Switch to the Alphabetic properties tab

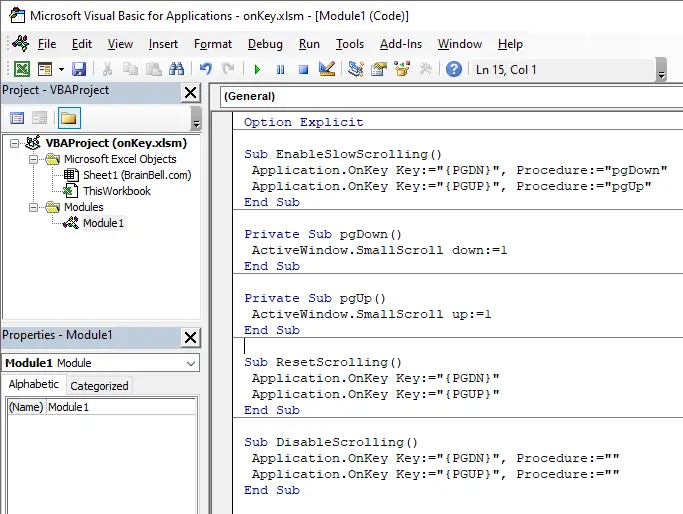pyautogui.click(x=34, y=384)
